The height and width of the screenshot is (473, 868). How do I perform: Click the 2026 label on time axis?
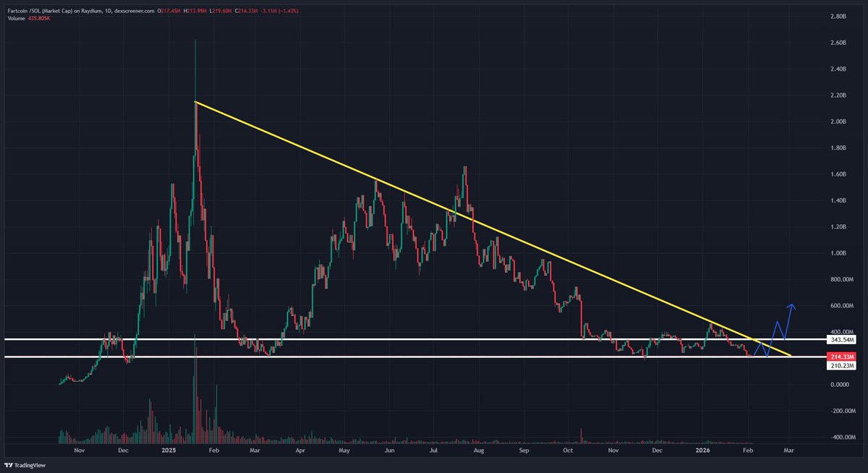pos(702,451)
